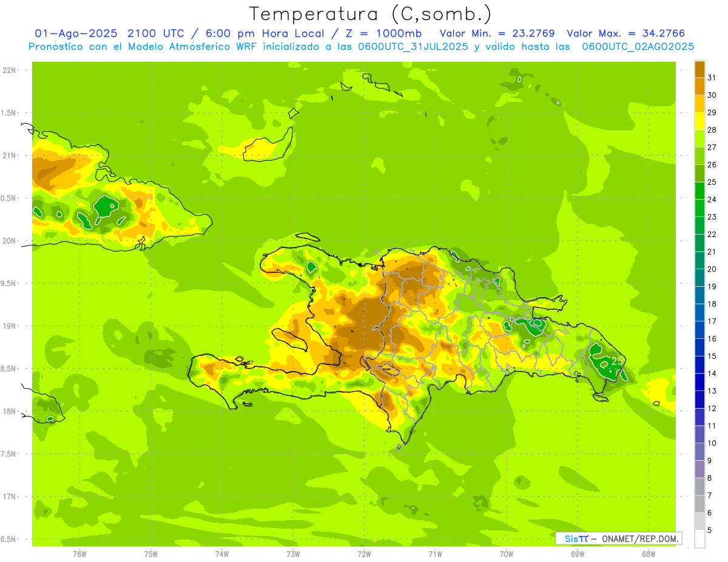This screenshot has width=728, height=562.
Task: Click the "17N" latitude axis label
Action: pos(9,497)
